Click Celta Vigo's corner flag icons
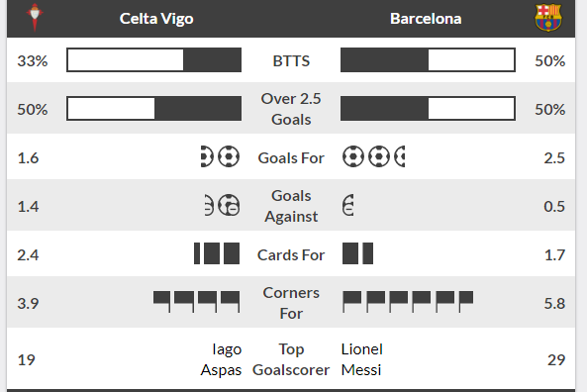This screenshot has height=392, width=587. (x=197, y=302)
